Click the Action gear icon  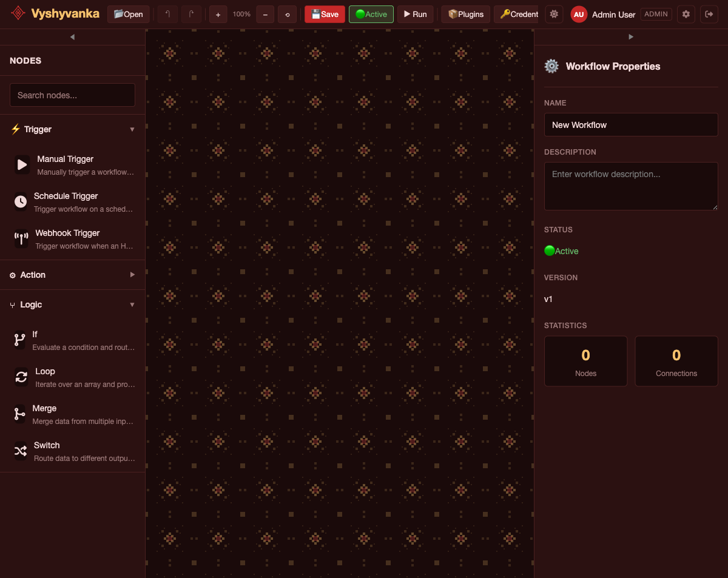click(x=13, y=275)
